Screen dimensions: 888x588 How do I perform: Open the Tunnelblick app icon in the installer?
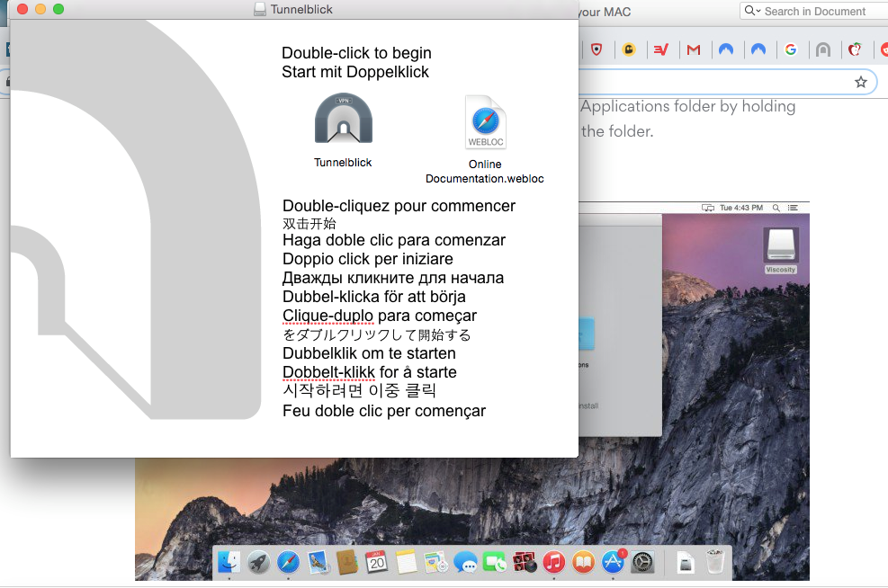pos(343,119)
